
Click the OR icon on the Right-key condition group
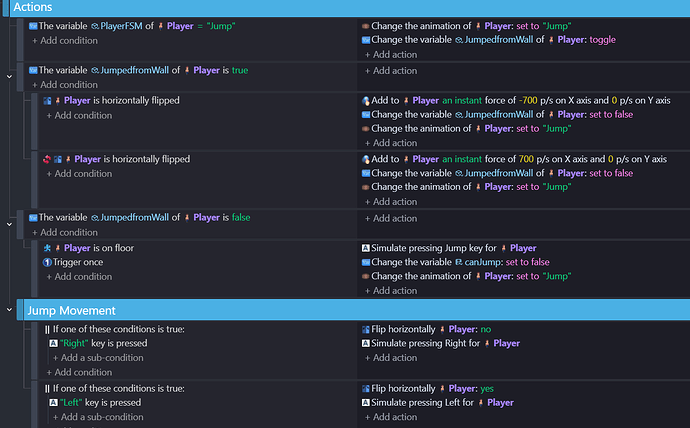click(x=47, y=329)
